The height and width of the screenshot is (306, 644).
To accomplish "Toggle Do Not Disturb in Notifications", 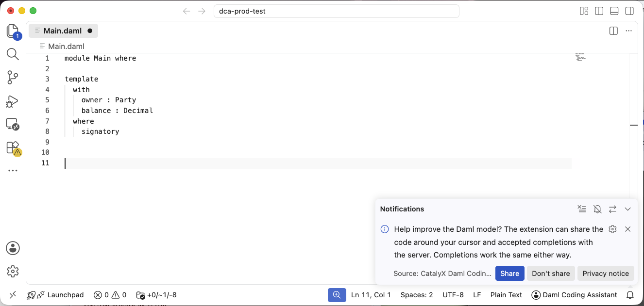I will pyautogui.click(x=597, y=209).
